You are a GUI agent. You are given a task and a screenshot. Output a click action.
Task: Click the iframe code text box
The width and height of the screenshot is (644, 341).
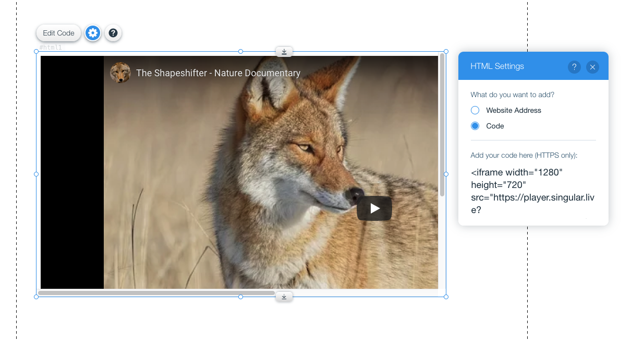tap(533, 191)
